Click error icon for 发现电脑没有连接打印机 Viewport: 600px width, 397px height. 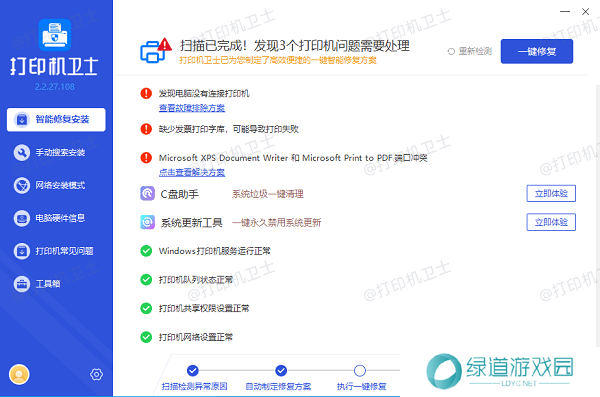(x=146, y=93)
